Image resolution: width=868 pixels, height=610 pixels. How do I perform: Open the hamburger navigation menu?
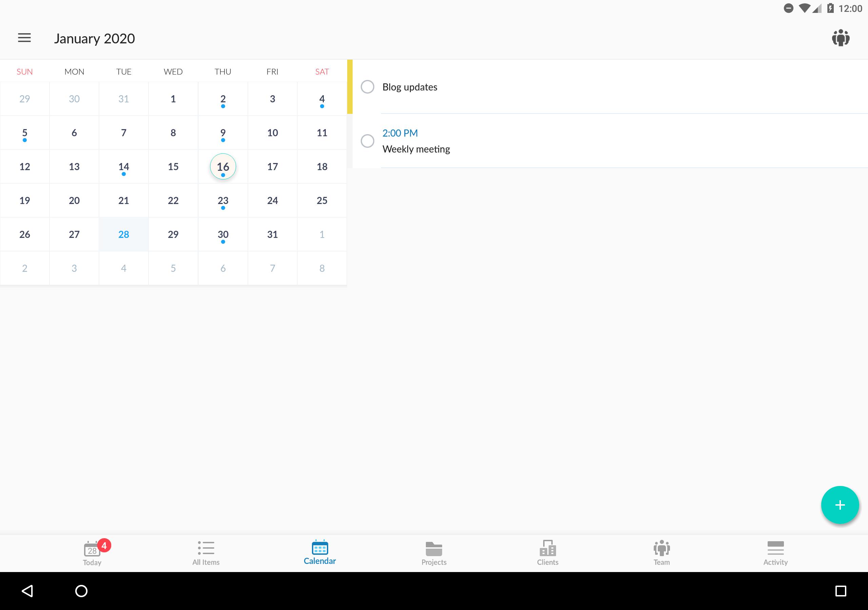click(24, 38)
